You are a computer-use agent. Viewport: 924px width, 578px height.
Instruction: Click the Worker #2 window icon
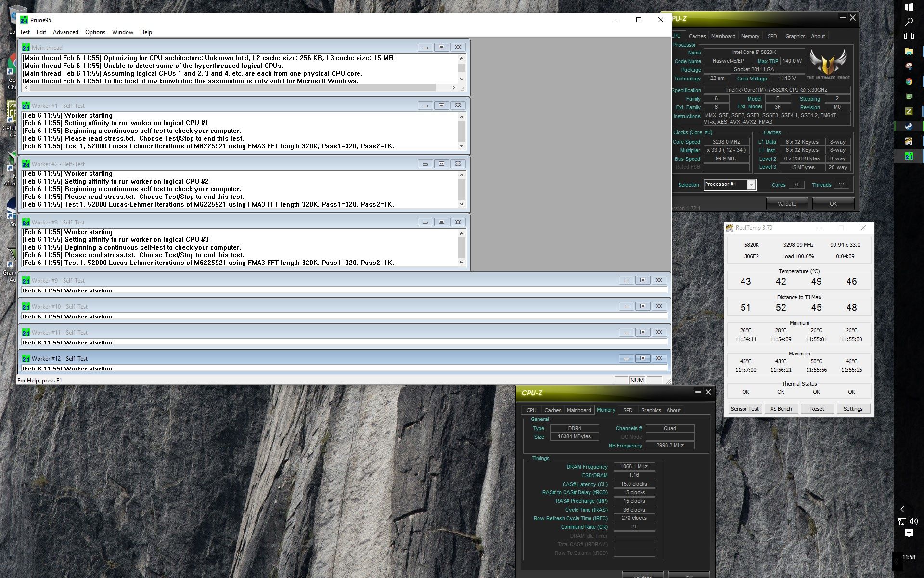[26, 164]
